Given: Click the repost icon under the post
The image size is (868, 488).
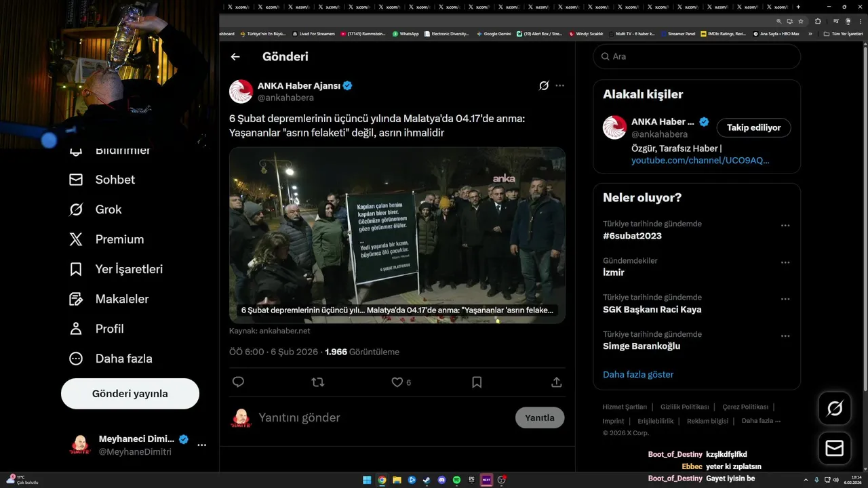Looking at the screenshot, I should 317,382.
